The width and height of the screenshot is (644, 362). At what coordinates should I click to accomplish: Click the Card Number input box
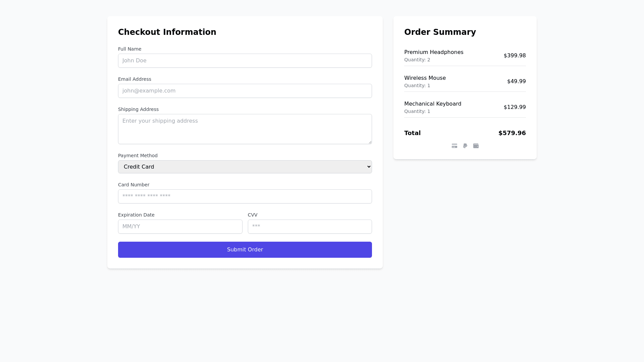click(x=245, y=196)
